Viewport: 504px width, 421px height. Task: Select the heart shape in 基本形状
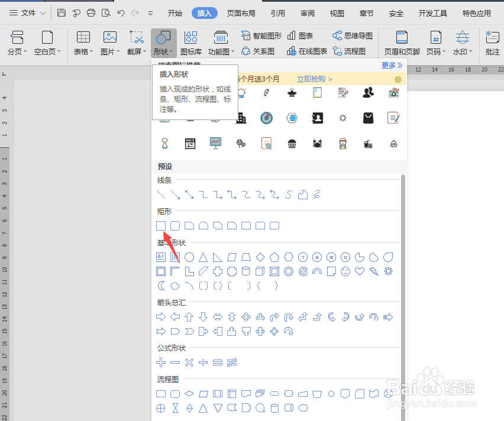[359, 271]
